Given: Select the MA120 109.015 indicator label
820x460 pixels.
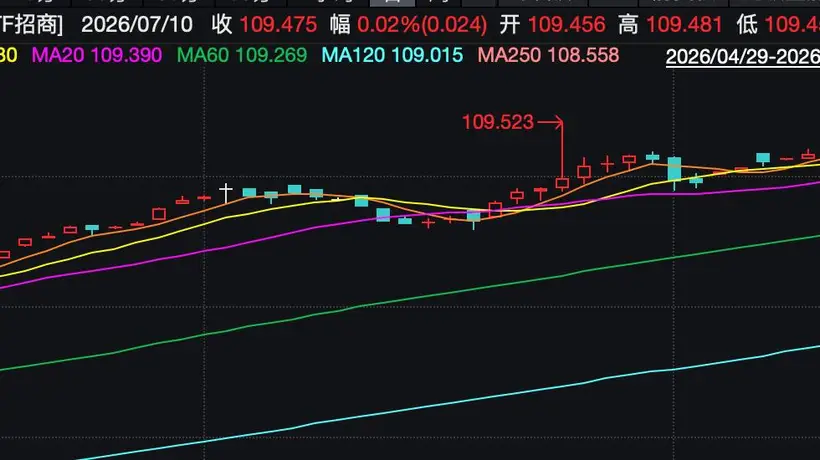Looking at the screenshot, I should pos(392,55).
